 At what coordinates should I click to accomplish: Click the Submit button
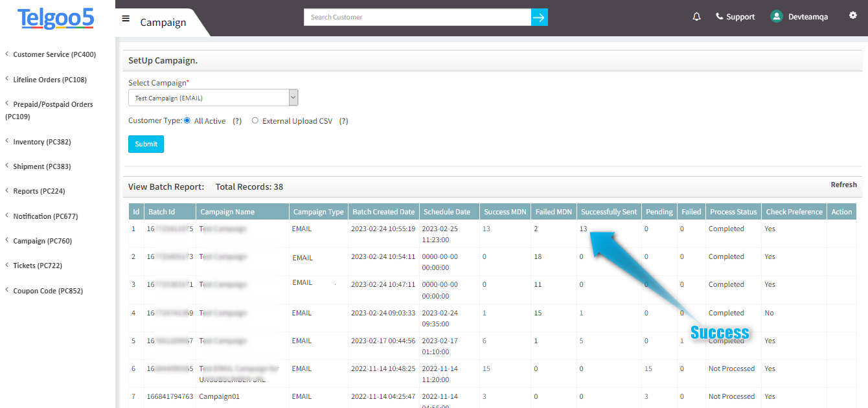(146, 144)
